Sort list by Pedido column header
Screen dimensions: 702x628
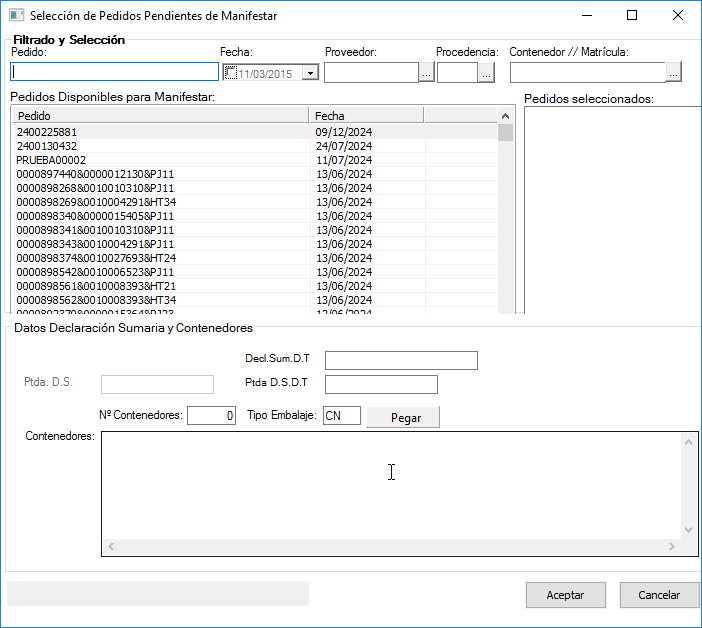(160, 116)
